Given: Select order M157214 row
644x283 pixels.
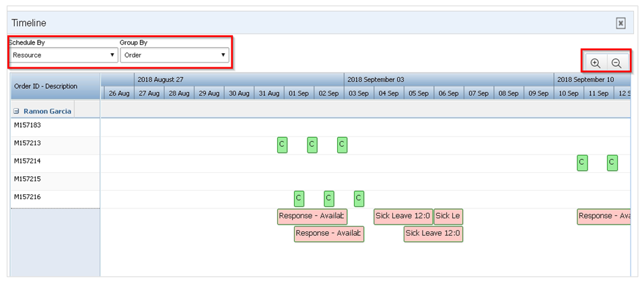Looking at the screenshot, I should click(28, 161).
